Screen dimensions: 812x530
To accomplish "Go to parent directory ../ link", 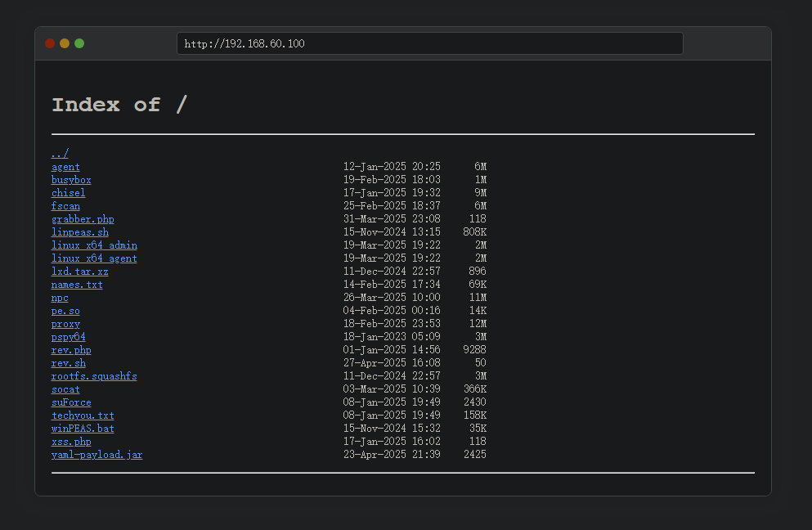I will [60, 154].
